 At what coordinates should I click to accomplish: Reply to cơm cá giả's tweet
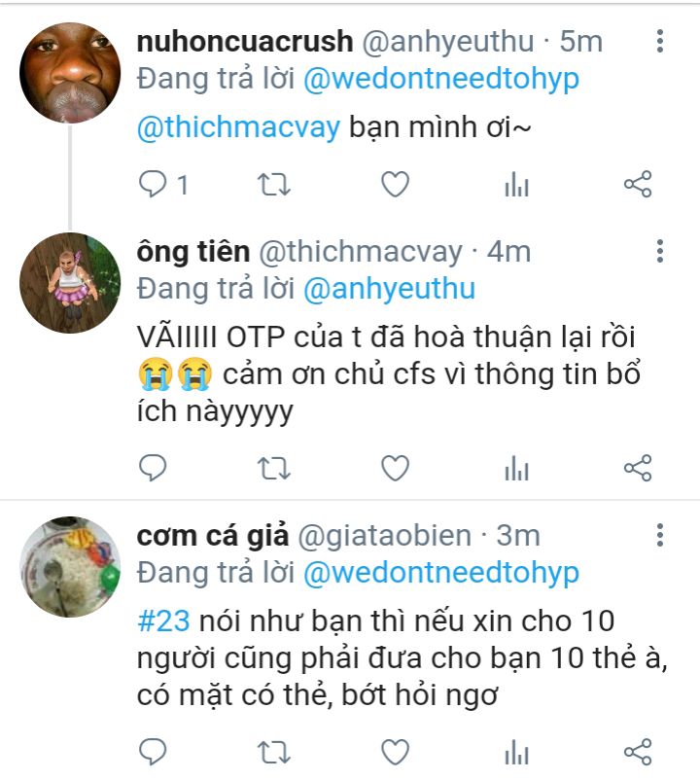(x=152, y=751)
